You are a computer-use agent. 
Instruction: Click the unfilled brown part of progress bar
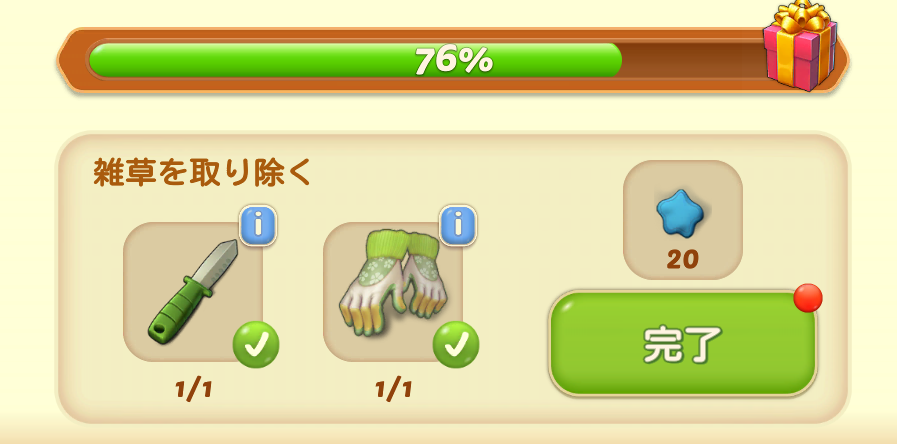[x=693, y=60]
